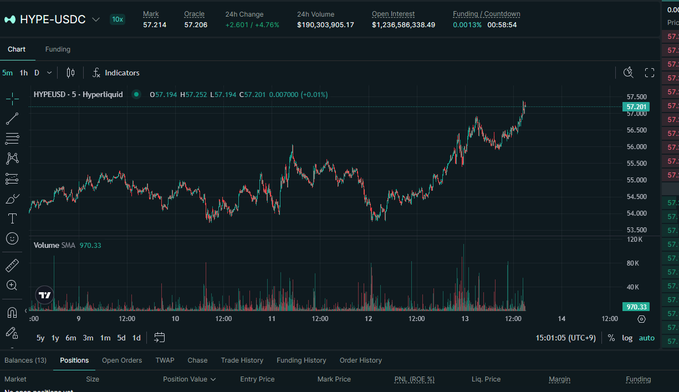Image resolution: width=679 pixels, height=392 pixels.
Task: Set the chart range to 5d
Action: [x=121, y=338]
